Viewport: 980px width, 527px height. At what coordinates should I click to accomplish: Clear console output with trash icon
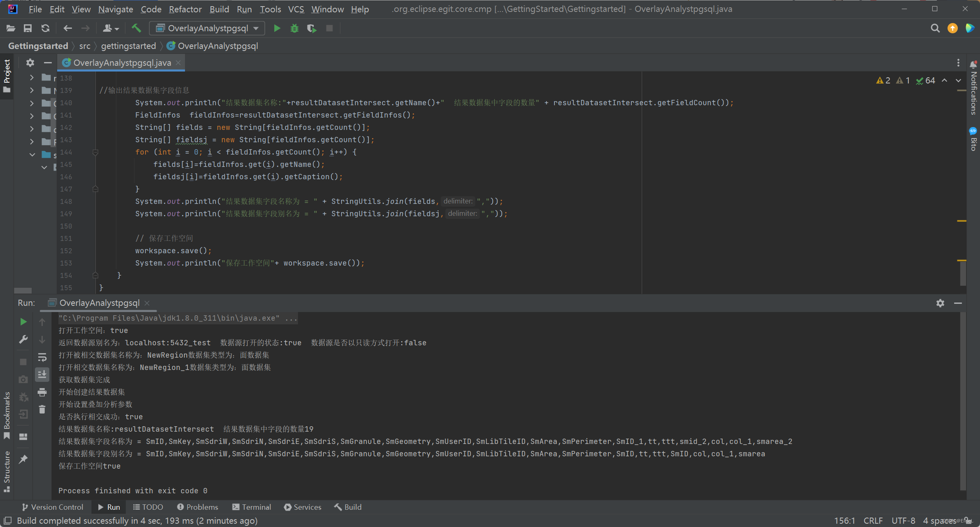42,409
